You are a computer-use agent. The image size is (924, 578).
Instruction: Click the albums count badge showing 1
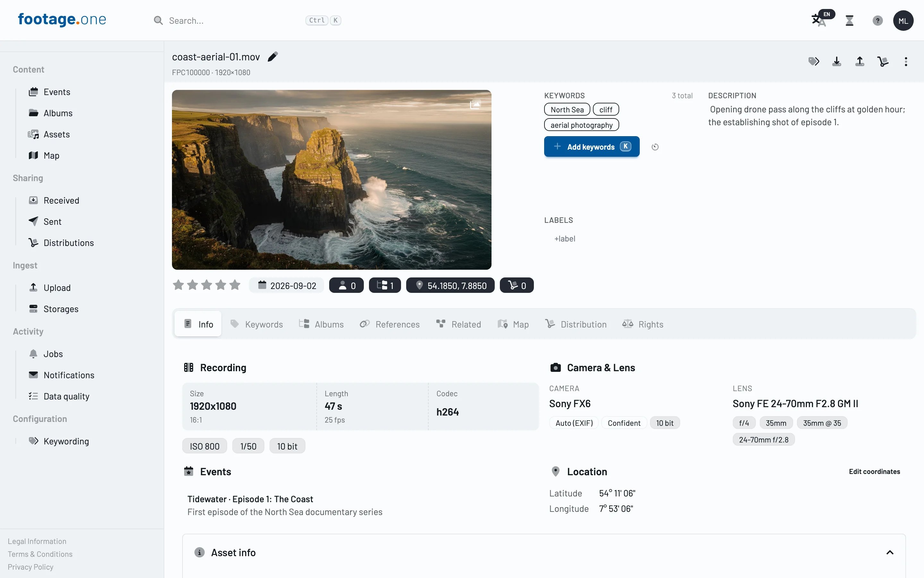tap(385, 285)
